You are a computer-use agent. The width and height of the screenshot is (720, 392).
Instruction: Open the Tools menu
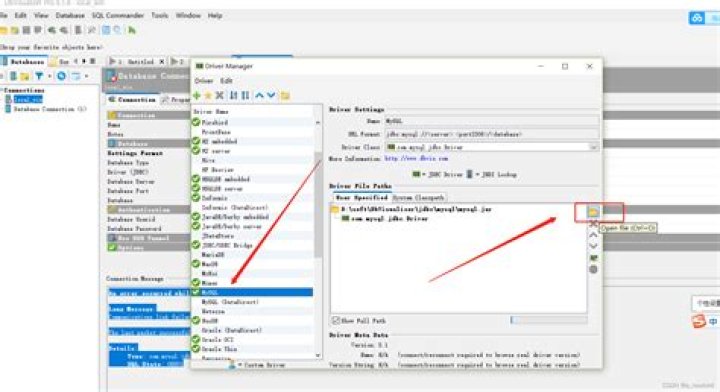coord(160,15)
